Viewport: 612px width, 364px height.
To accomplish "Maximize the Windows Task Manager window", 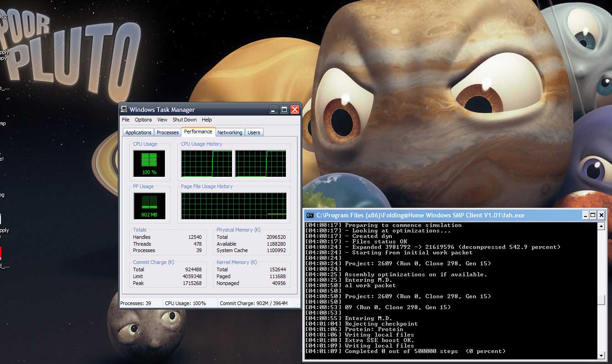I will tap(284, 110).
